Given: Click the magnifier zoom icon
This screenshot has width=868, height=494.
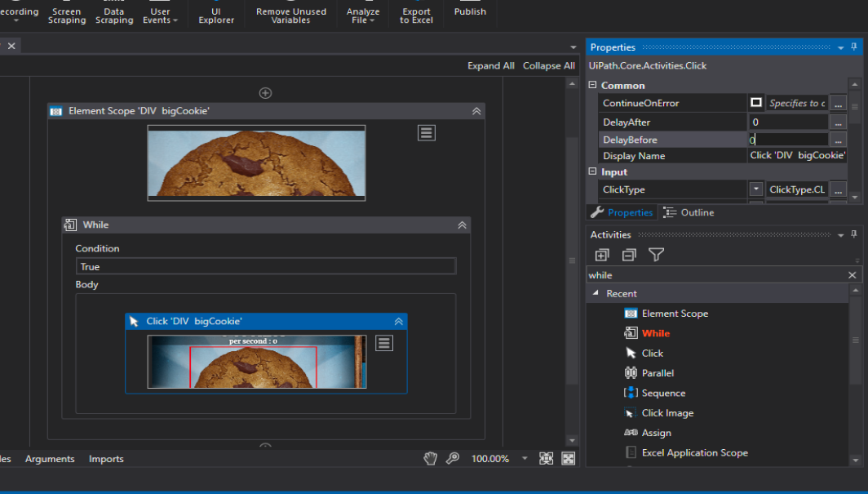Looking at the screenshot, I should [x=452, y=459].
